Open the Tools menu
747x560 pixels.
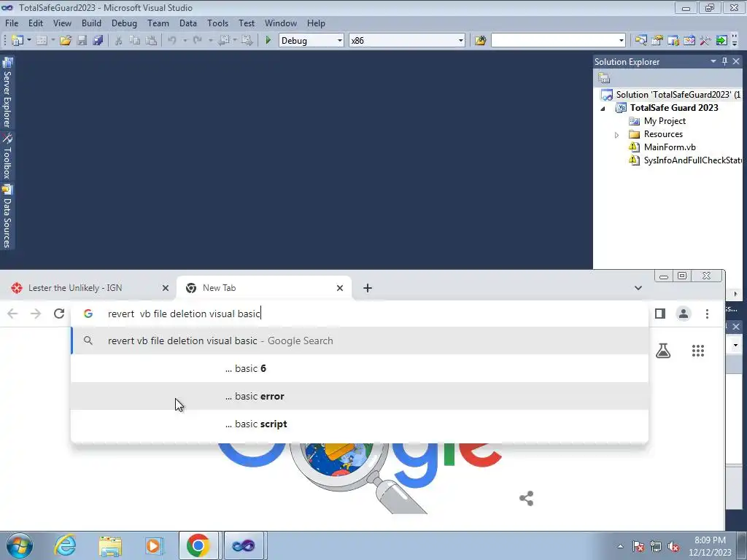click(x=217, y=23)
